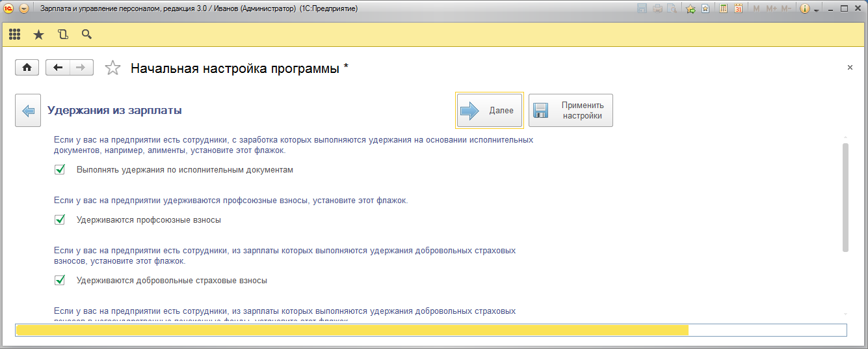Image resolution: width=868 pixels, height=349 pixels.
Task: Open Favorites with the black star icon
Action: 38,35
